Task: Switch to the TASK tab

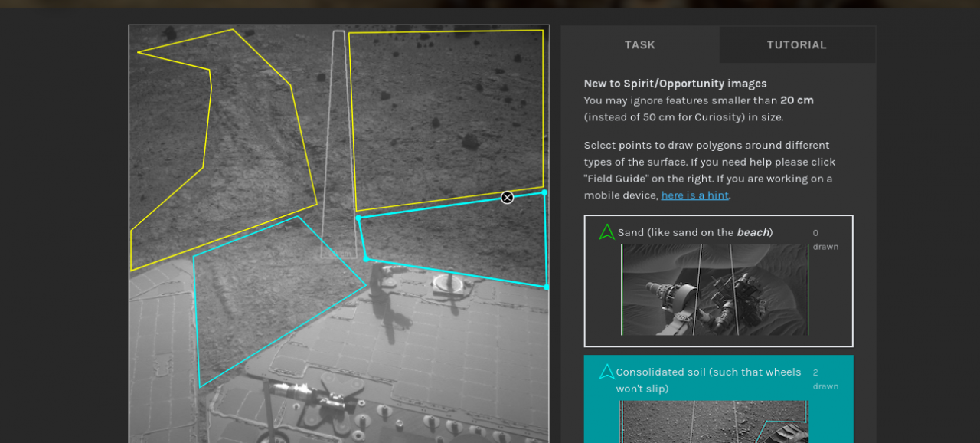Action: (639, 44)
